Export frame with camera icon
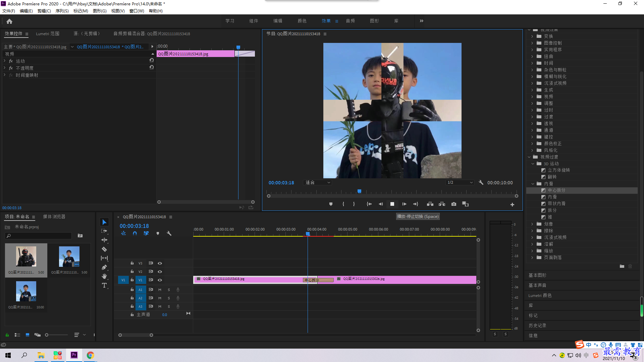 (x=454, y=204)
